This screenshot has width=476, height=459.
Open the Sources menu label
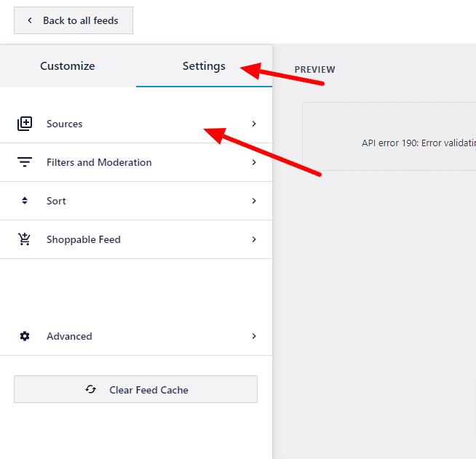click(65, 124)
